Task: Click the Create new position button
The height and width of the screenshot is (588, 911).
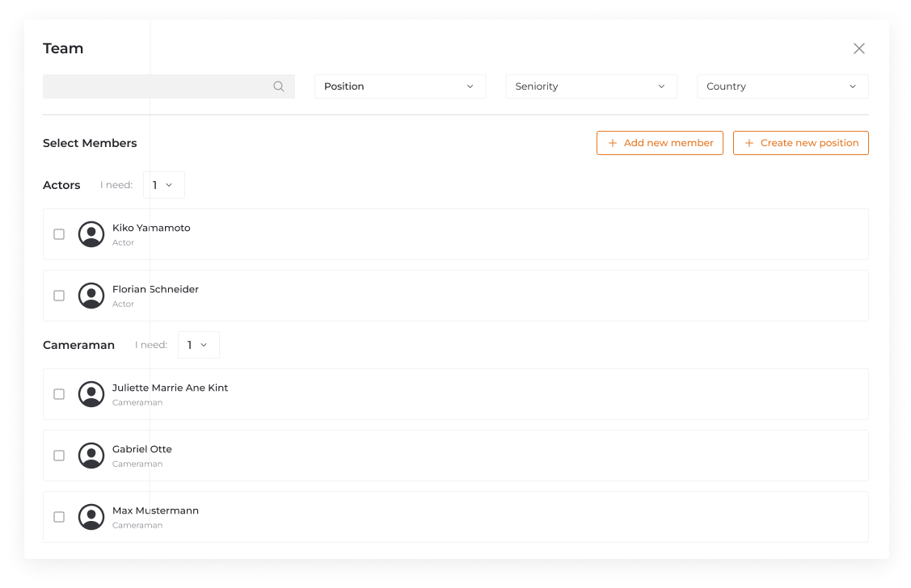Action: click(x=800, y=143)
